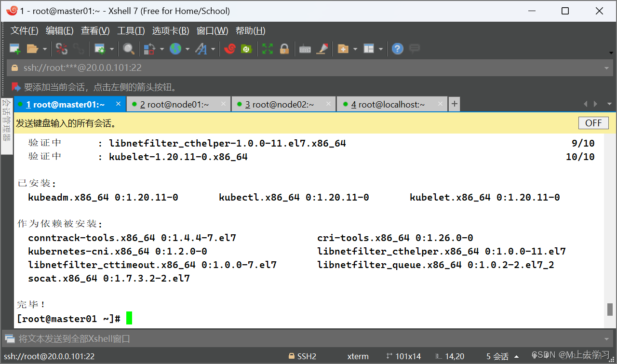The width and height of the screenshot is (617, 364).
Task: Open the 帮助(H) menu
Action: [x=251, y=31]
